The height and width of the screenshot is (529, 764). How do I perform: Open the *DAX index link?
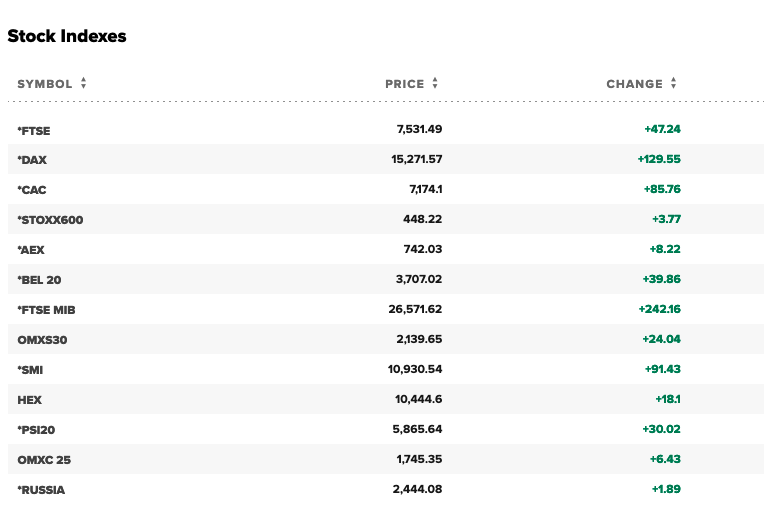(x=32, y=160)
